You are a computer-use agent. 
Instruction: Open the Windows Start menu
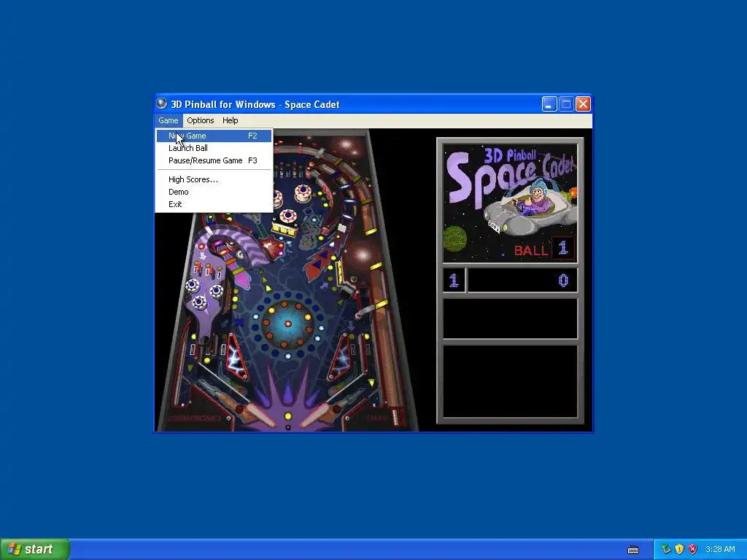coord(35,549)
